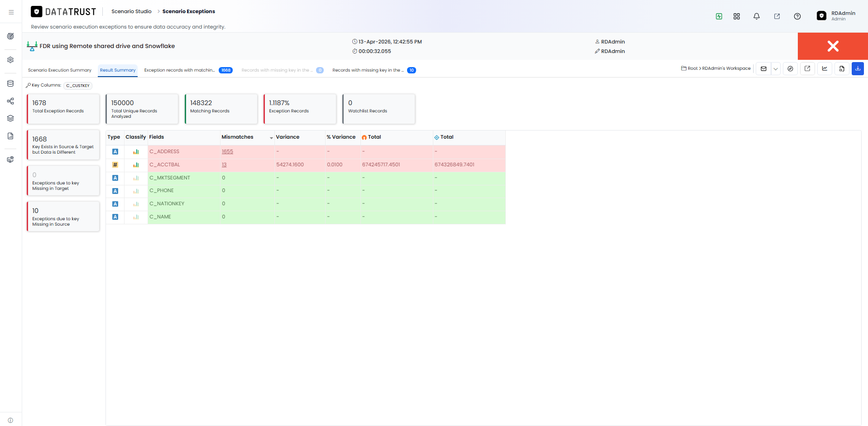Open the report file icon in sidebar
868x426 pixels.
pos(10,136)
